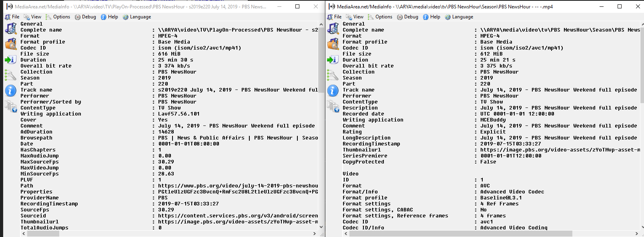Website documents-globe icon in left window sidebar
644x237 pixels.
tap(10, 106)
